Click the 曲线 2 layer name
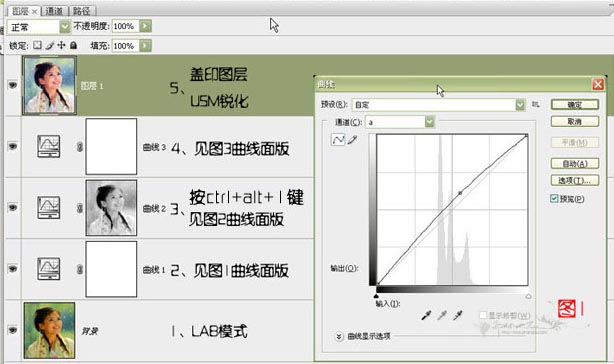The image size is (614, 364). point(154,208)
